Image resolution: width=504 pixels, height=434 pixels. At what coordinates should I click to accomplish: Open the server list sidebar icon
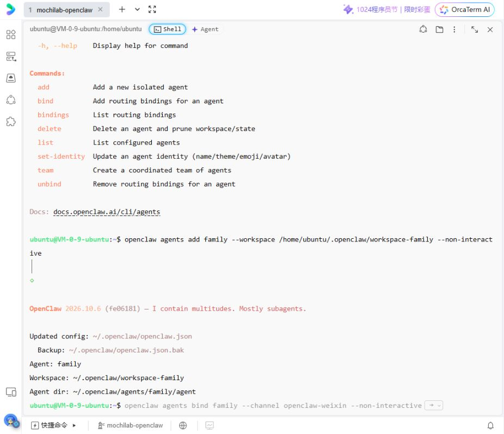[x=11, y=57]
